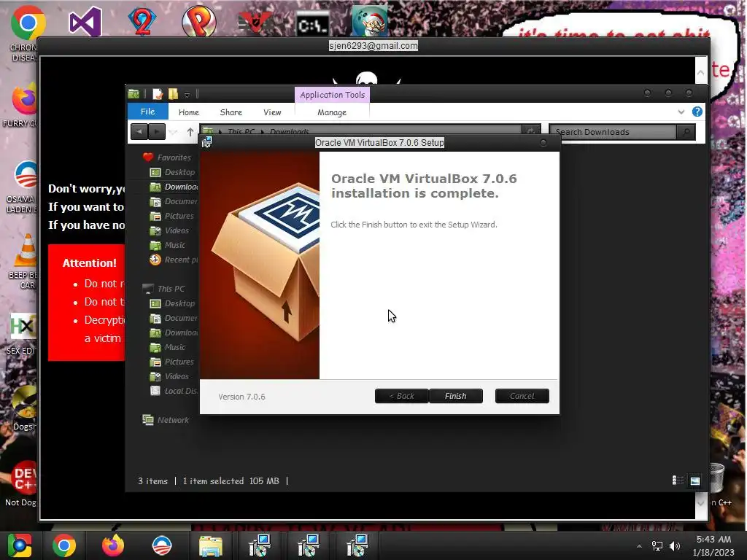Click the refresh button beside address bar
Image resolution: width=747 pixels, height=560 pixels.
pos(531,131)
